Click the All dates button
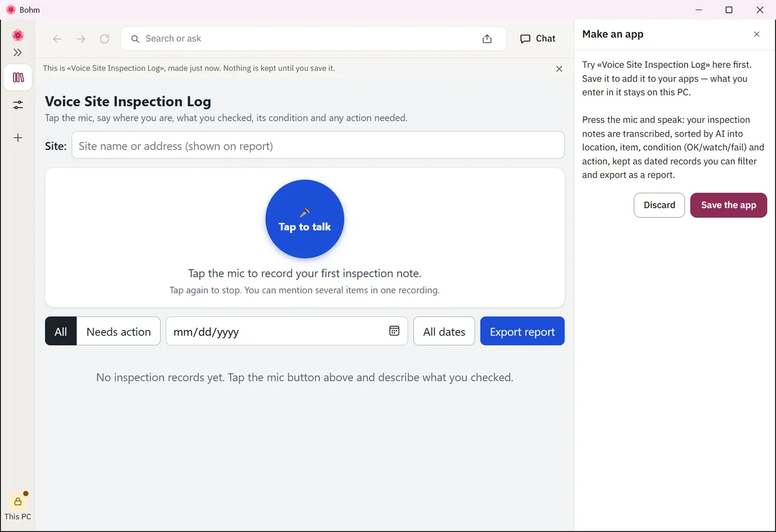Viewport: 776px width, 532px height. click(444, 331)
